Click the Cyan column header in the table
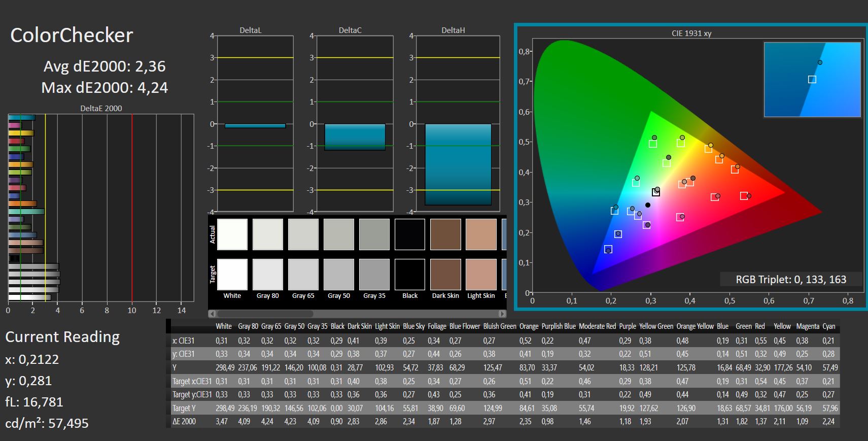The image size is (868, 441). coord(828,326)
